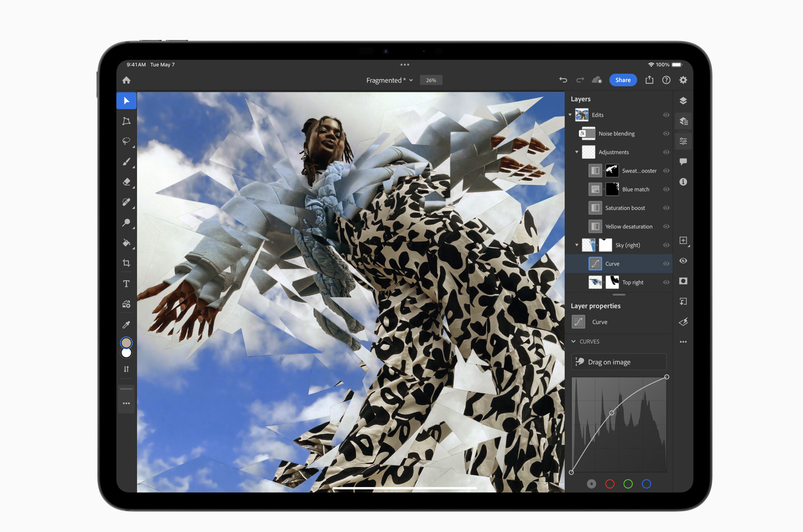
Task: Click Drag on image button
Action: 619,362
